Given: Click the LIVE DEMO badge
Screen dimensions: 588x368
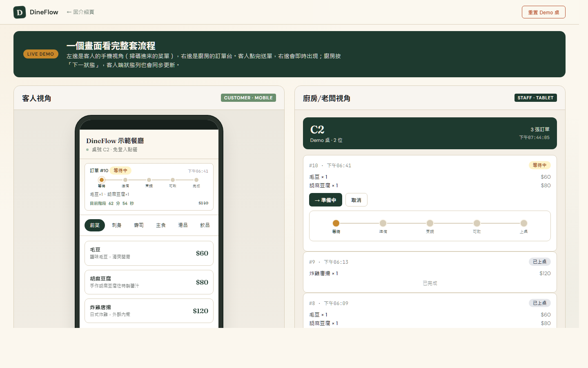Looking at the screenshot, I should click(x=40, y=54).
